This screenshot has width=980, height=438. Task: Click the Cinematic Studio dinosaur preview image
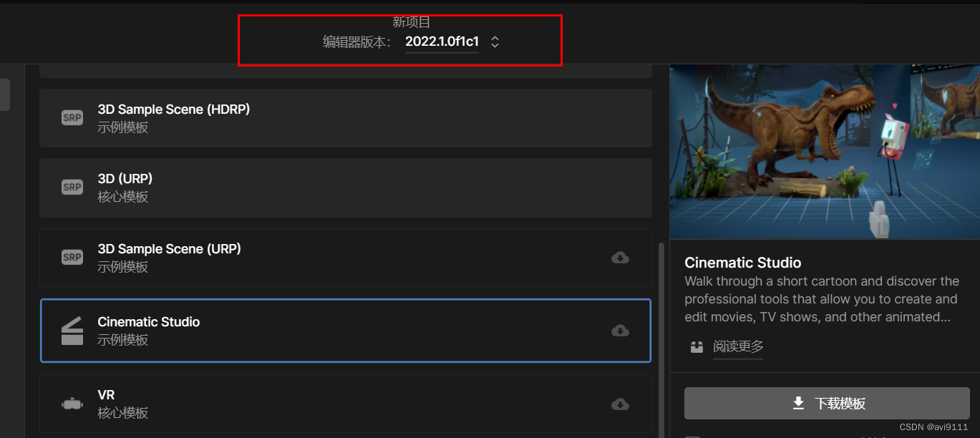[825, 152]
